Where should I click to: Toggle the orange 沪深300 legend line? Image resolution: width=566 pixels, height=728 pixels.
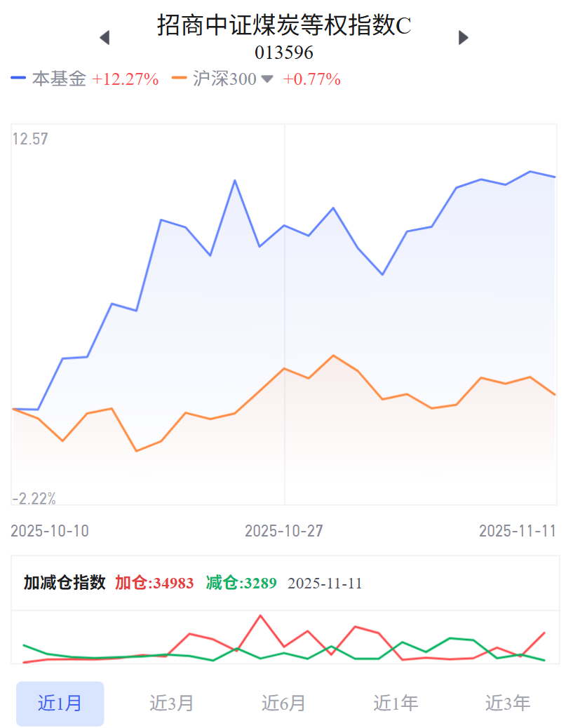180,79
